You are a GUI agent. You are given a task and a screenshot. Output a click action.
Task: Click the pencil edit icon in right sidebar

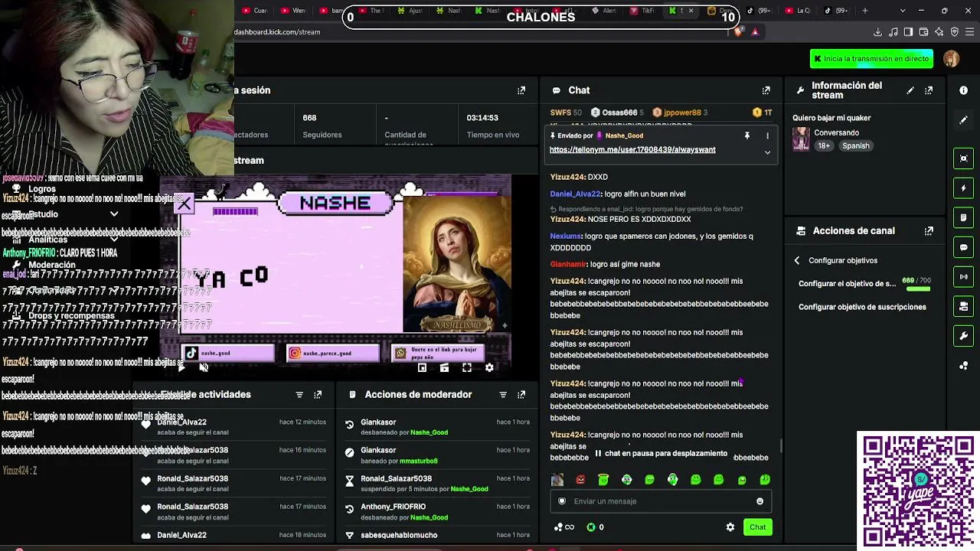[964, 119]
